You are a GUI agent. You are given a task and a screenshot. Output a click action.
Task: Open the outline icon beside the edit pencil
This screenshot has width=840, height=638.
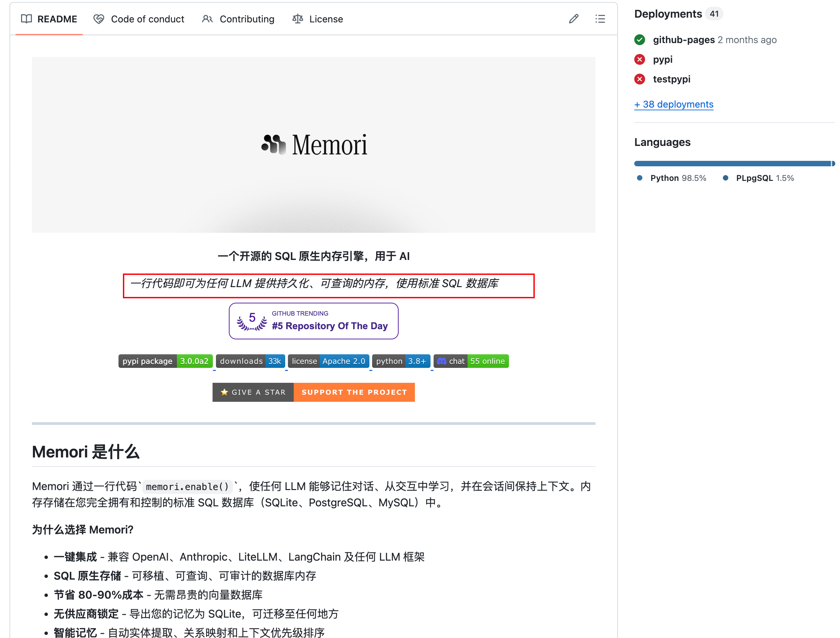tap(600, 19)
